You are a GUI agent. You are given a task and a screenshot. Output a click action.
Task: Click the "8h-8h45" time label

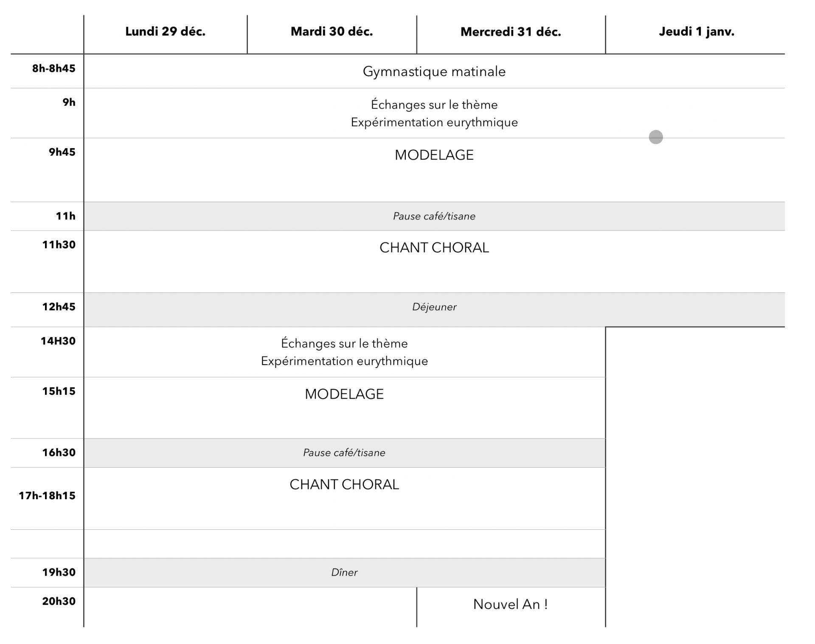point(53,68)
